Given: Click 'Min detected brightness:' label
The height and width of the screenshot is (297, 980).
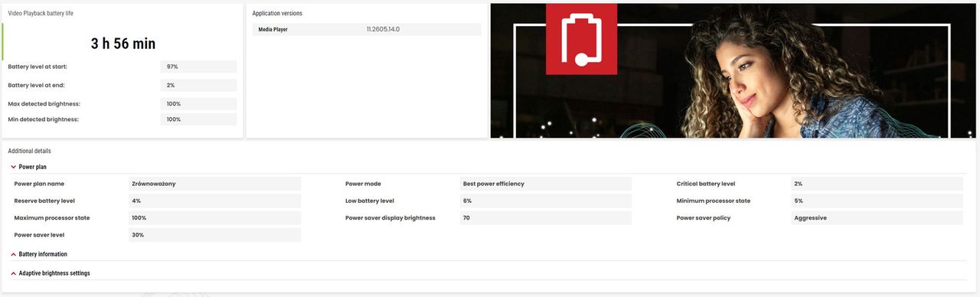Looking at the screenshot, I should click(x=43, y=119).
